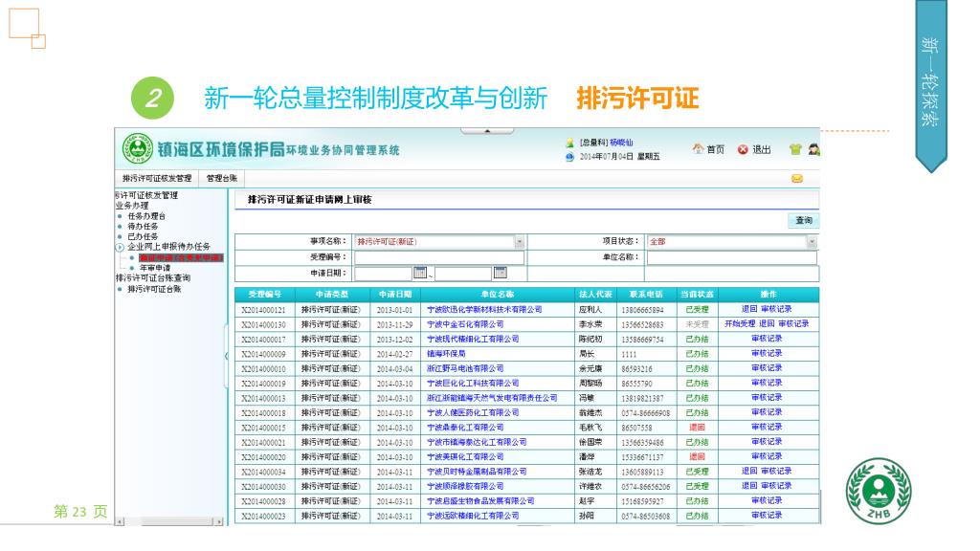The width and height of the screenshot is (980, 551).
Task: Open company link 浙江浙能镇海天然气发电有限责任公司
Action: [x=492, y=398]
